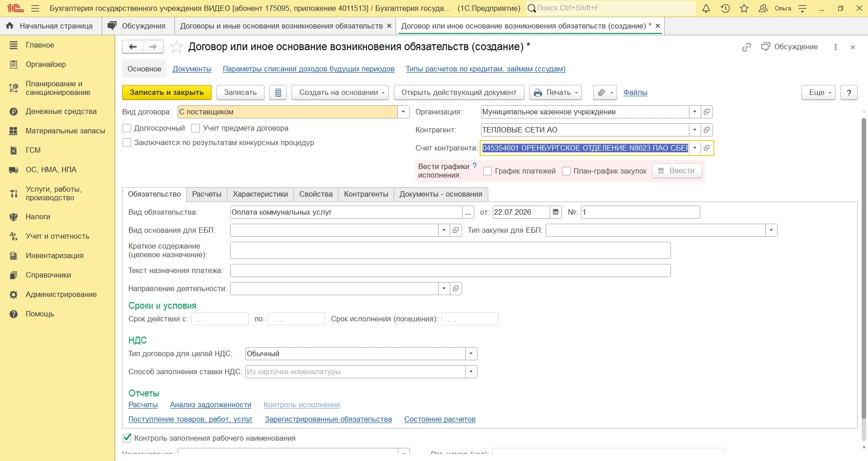868x461 pixels.
Task: Click into Краткое содержание input field
Action: (450, 250)
